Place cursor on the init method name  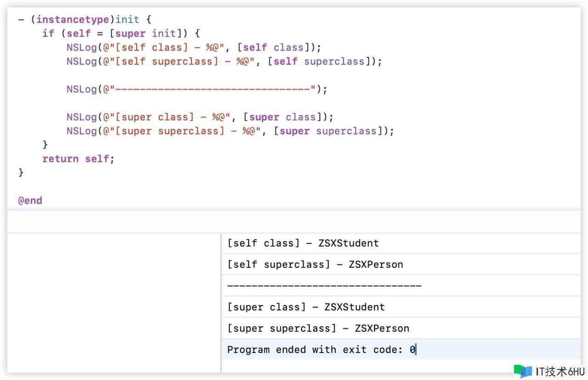127,20
